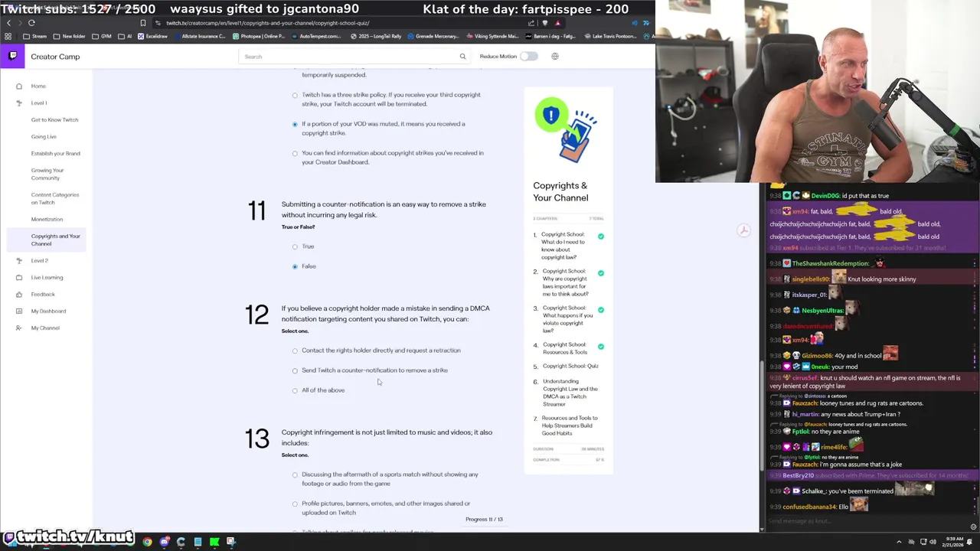980x551 pixels.
Task: Click the search magnifier icon
Action: [x=462, y=57]
